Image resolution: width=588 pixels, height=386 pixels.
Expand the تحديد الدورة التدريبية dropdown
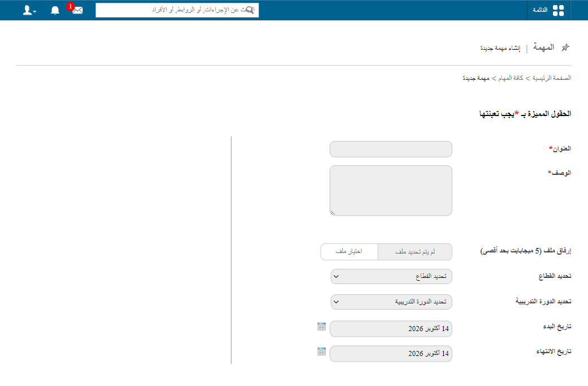pos(391,302)
